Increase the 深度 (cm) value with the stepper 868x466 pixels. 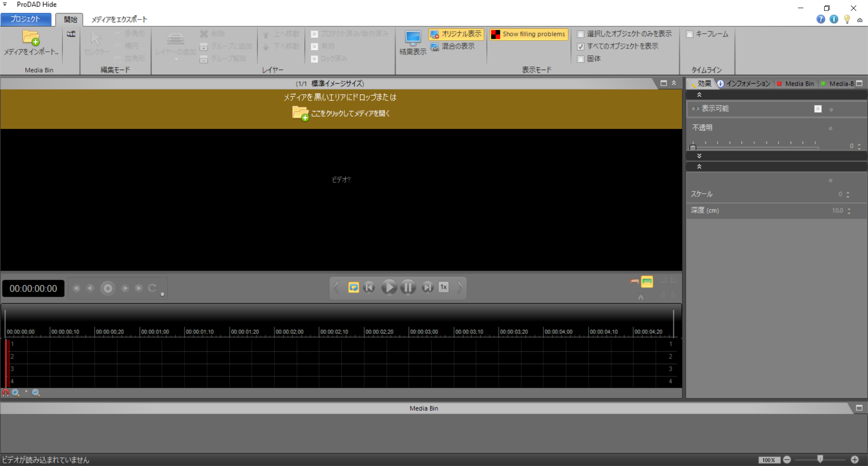[x=849, y=208]
